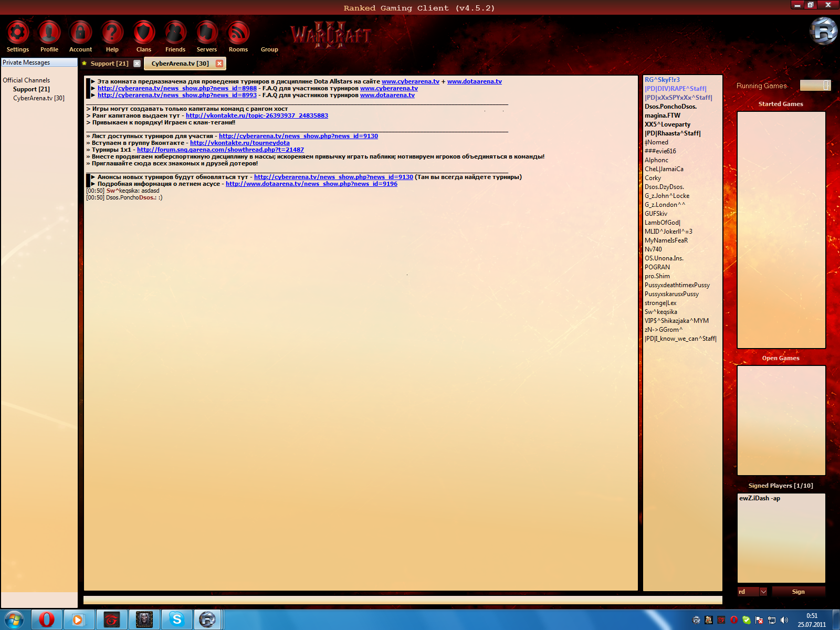Click the RGC logo in the top-right corner
The width and height of the screenshot is (840, 630).
coord(823,30)
